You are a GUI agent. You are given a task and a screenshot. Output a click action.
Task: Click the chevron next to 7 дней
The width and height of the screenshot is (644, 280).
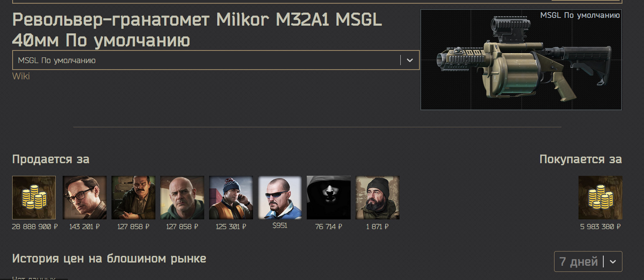pos(613,262)
